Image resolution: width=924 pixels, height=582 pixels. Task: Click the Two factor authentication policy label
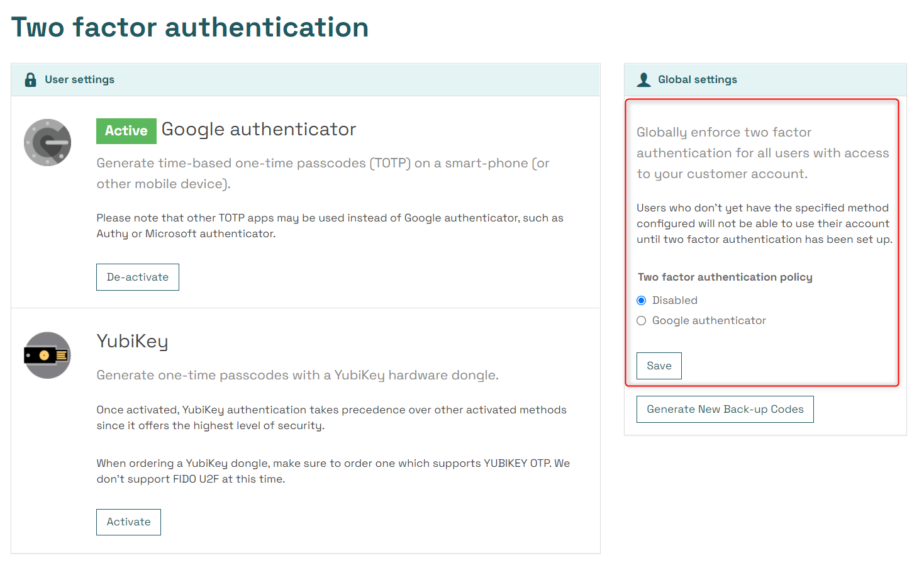click(725, 277)
